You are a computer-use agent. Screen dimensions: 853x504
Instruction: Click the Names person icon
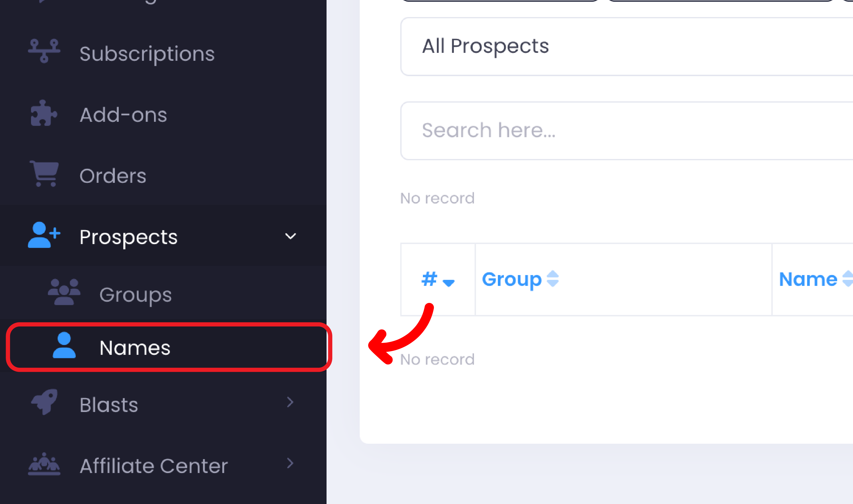(64, 345)
